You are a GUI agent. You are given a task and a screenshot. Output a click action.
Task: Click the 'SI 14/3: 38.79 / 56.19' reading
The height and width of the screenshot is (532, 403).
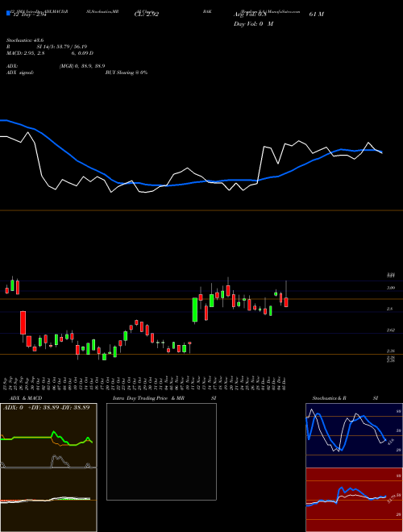click(62, 47)
